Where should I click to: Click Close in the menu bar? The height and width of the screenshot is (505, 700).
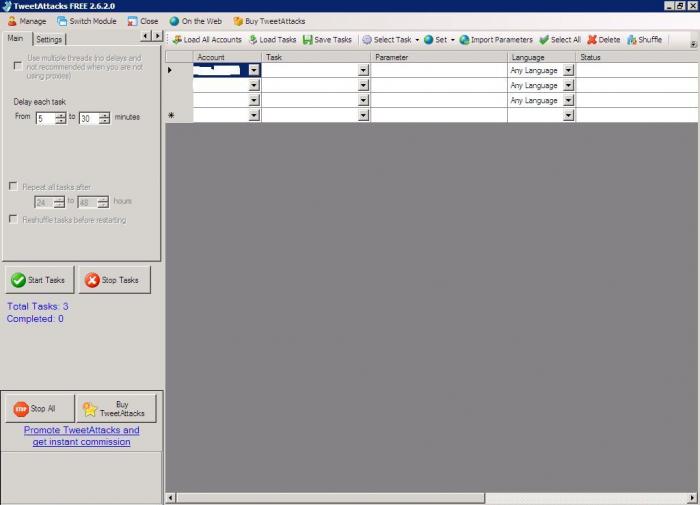click(x=143, y=21)
